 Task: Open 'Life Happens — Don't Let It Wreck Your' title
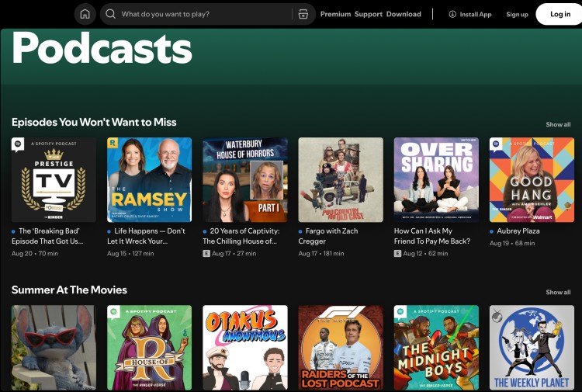click(x=146, y=236)
